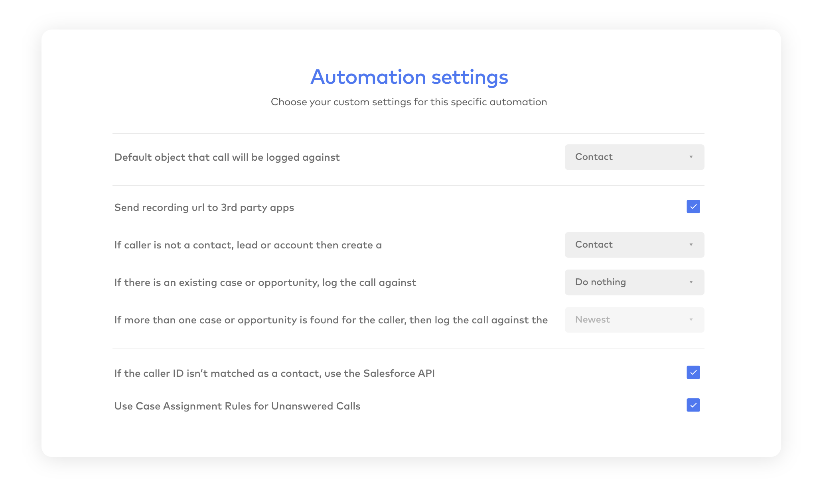Click the 'Send recording url' label text
817x504 pixels.
[204, 208]
